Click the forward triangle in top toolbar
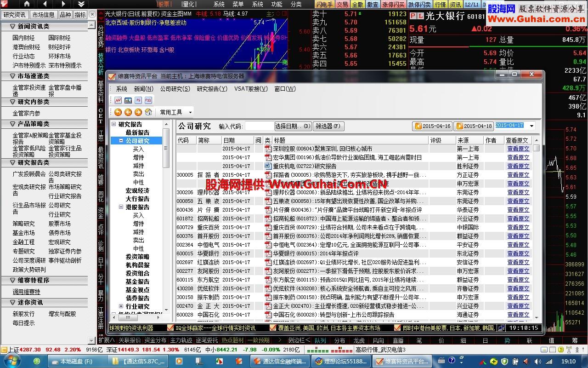Screen dimensions: 588x368 click(63, 4)
